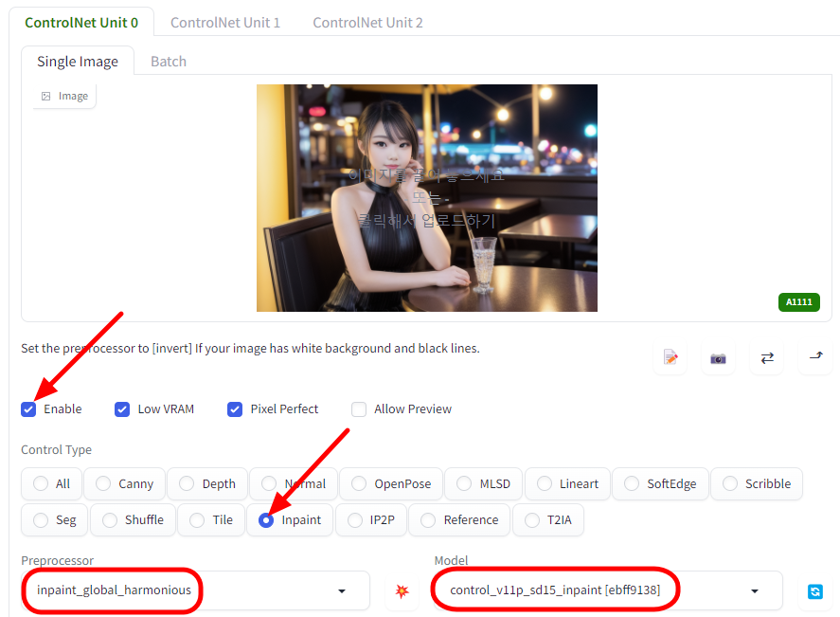
Task: Open the Preprocessor dropdown
Action: click(x=341, y=590)
